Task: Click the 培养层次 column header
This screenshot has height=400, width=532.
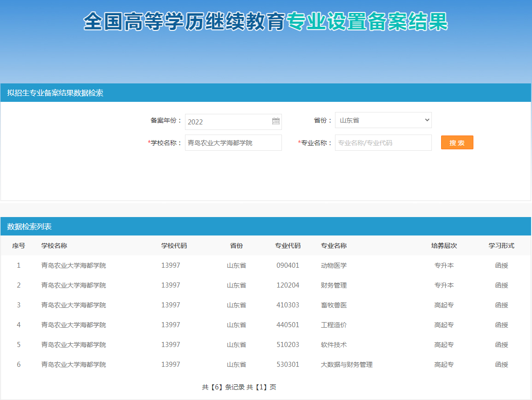Action: (x=444, y=246)
